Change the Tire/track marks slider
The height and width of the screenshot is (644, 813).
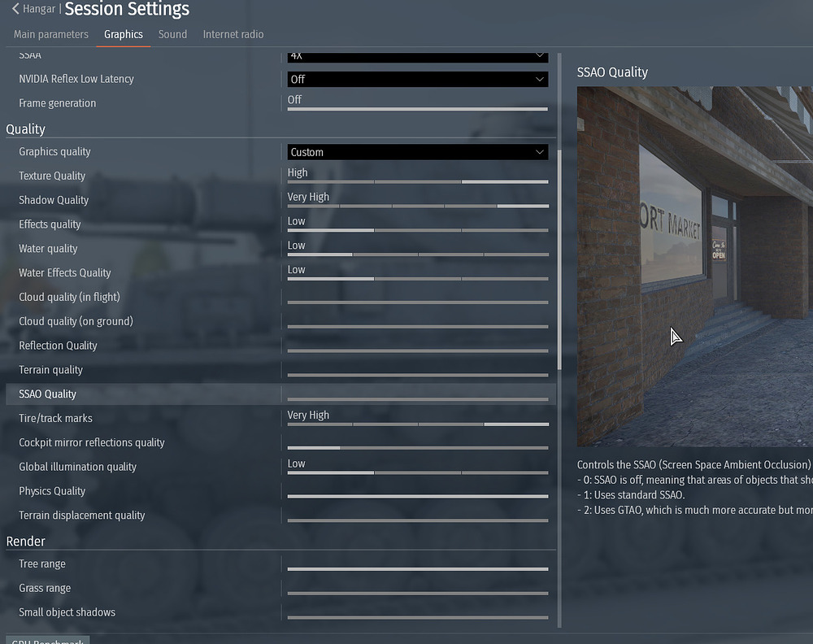(417, 424)
